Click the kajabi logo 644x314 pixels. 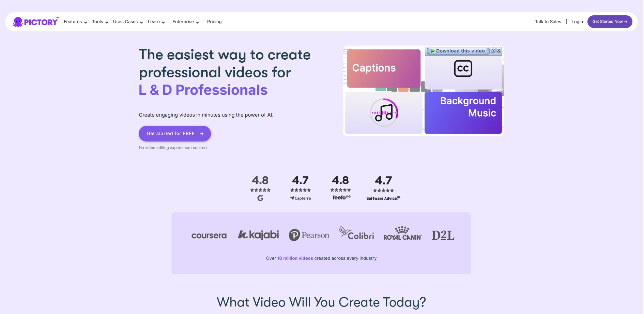click(258, 235)
